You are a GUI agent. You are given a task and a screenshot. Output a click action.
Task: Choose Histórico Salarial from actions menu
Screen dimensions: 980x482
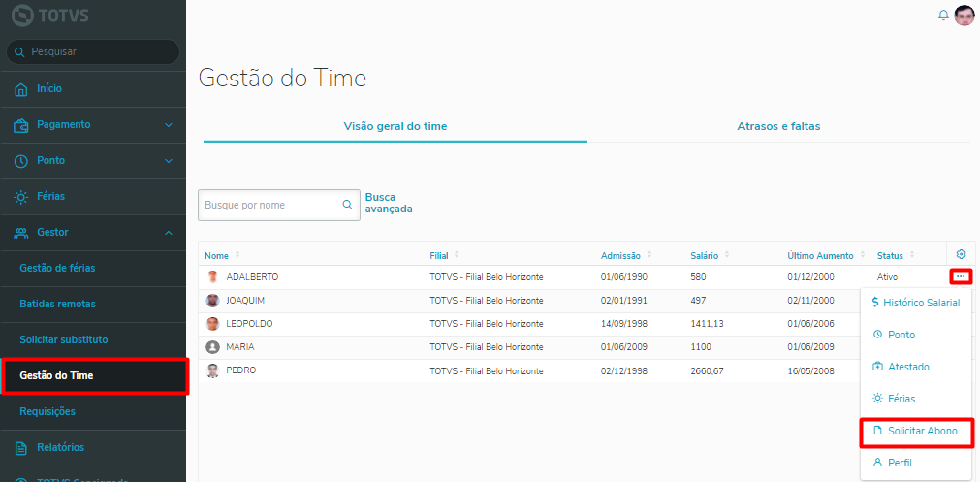tap(916, 303)
